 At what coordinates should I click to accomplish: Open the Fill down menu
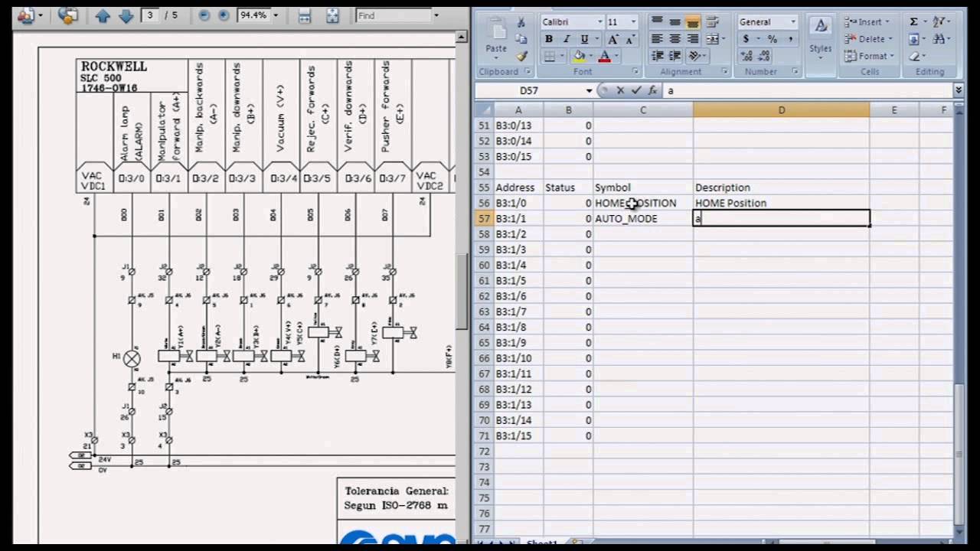click(916, 39)
